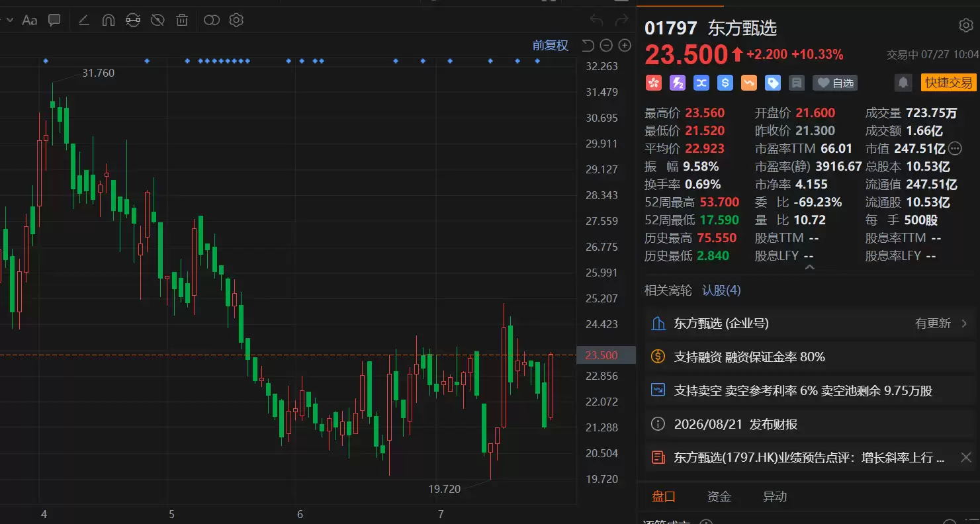This screenshot has height=524, width=980.
Task: Open the 认股(4) warrants link
Action: coord(721,290)
